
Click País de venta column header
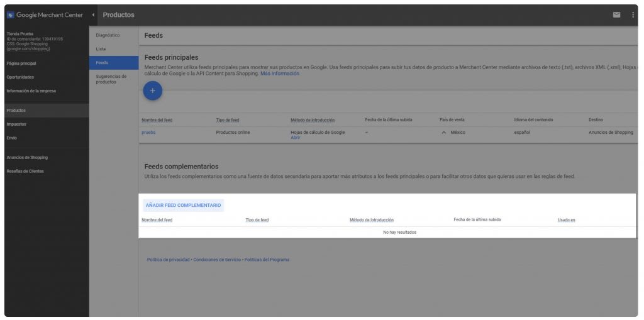(x=452, y=119)
